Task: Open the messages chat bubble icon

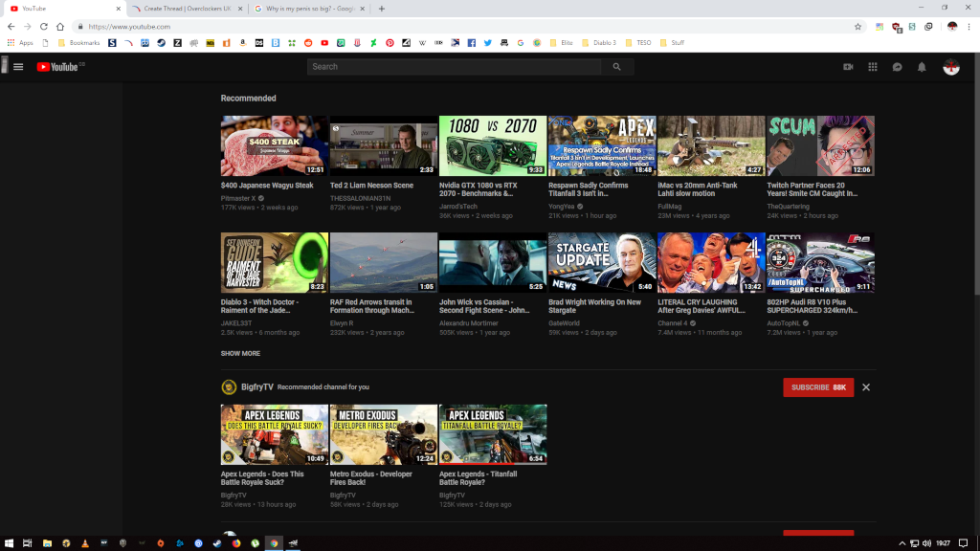Action: click(897, 67)
